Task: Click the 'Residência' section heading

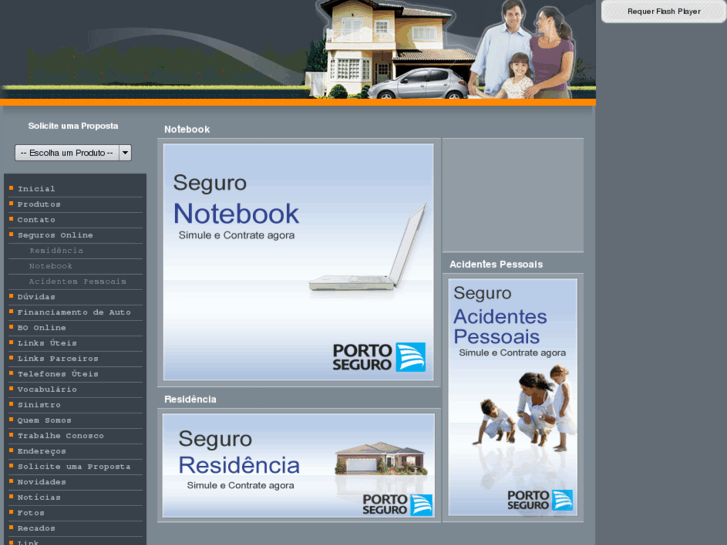Action: coord(190,399)
